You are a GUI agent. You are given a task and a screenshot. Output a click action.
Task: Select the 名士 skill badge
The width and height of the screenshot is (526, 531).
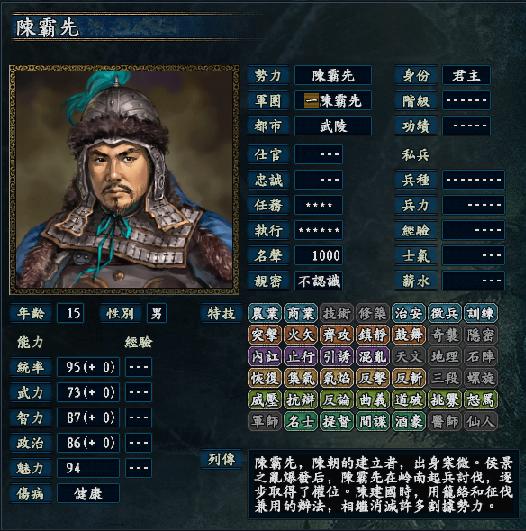click(x=301, y=422)
